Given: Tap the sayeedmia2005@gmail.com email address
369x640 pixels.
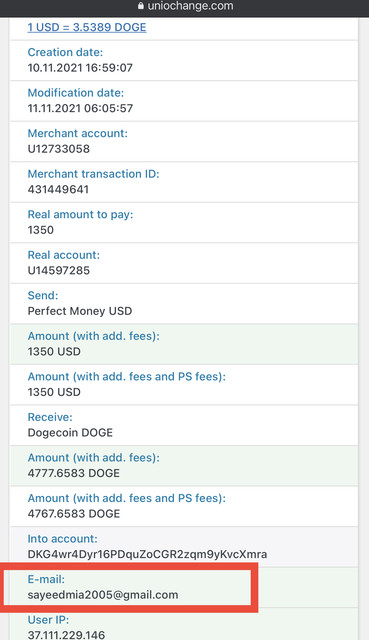Looking at the screenshot, I should click(x=103, y=595).
